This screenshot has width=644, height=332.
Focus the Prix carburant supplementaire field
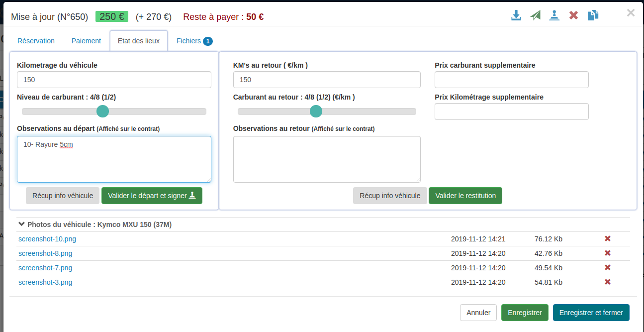coord(511,80)
